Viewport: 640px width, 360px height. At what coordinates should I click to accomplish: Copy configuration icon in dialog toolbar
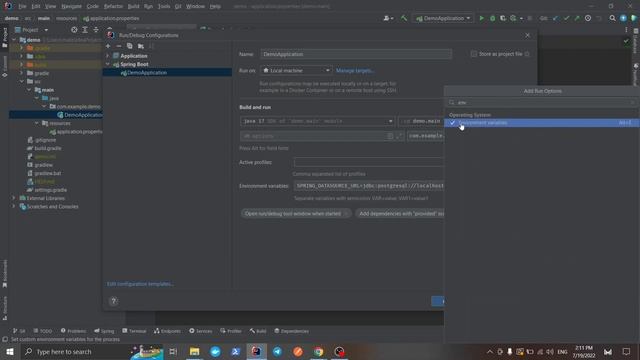[x=129, y=46]
